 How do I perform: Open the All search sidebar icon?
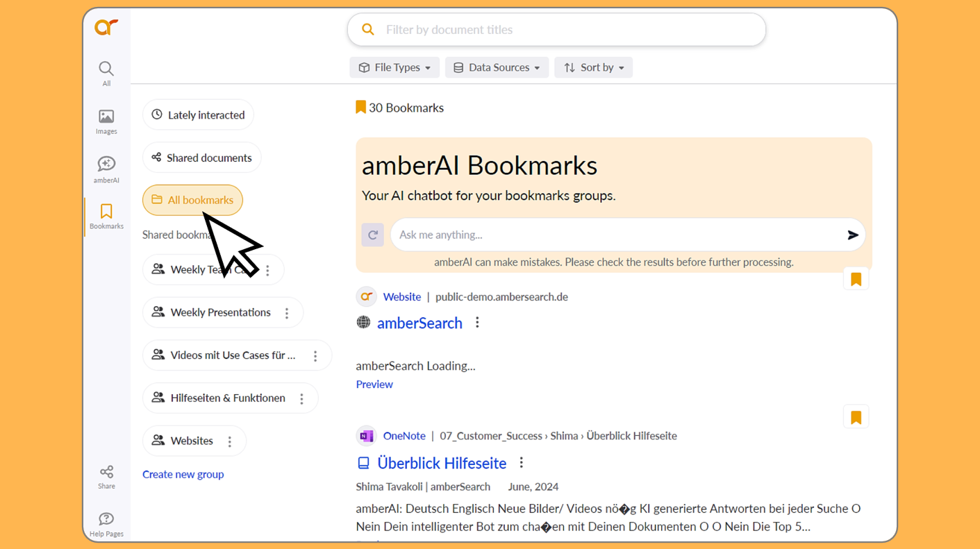point(106,74)
